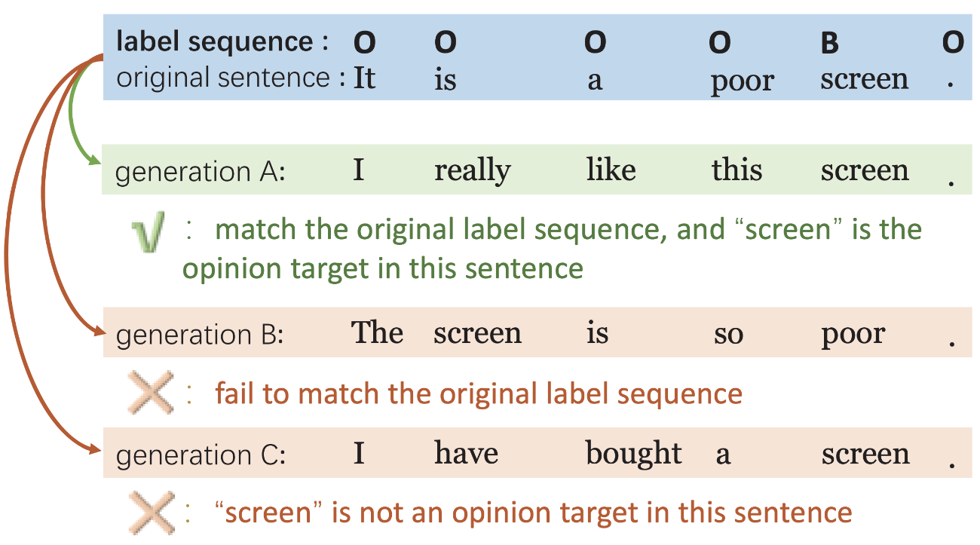
Task: Select the "generation A:" label
Action: pos(200,172)
